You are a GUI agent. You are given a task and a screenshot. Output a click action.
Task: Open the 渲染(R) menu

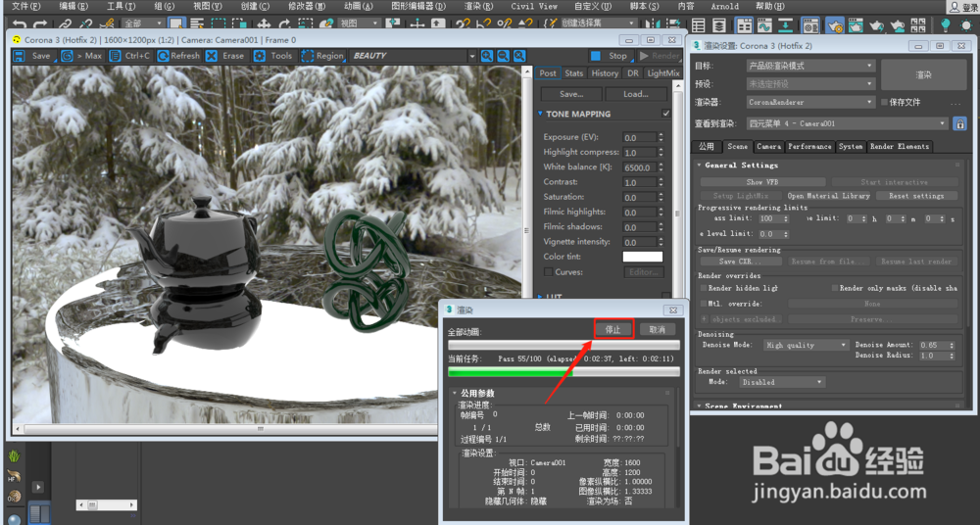(x=478, y=6)
